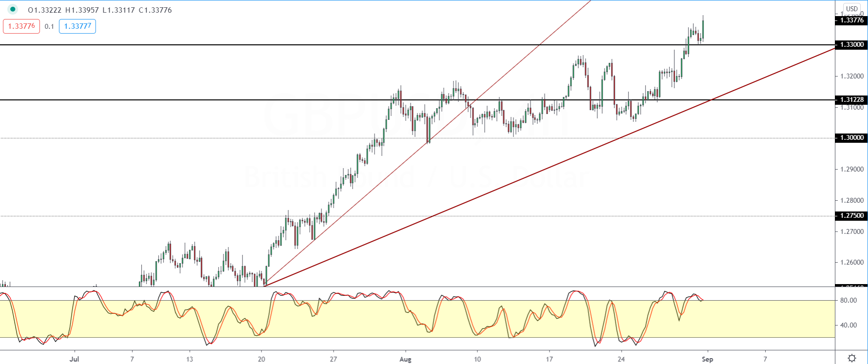Click the 1.32000 price scale value

852,76
